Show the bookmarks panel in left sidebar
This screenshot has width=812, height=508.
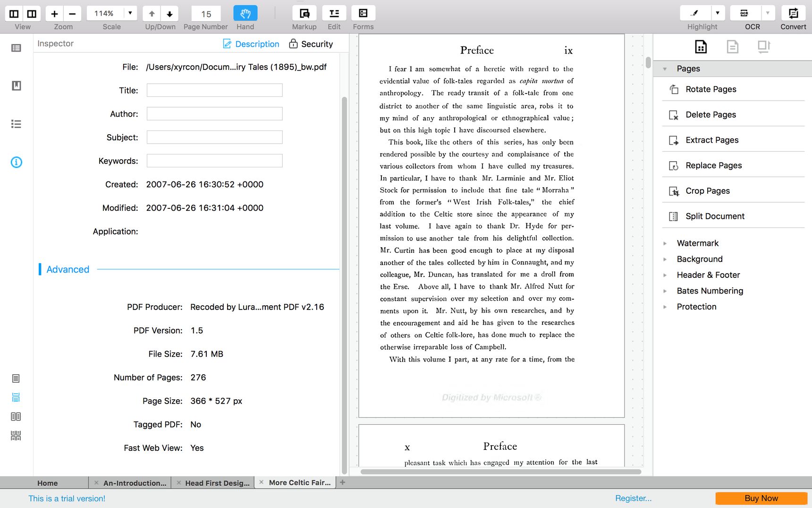[x=16, y=86]
